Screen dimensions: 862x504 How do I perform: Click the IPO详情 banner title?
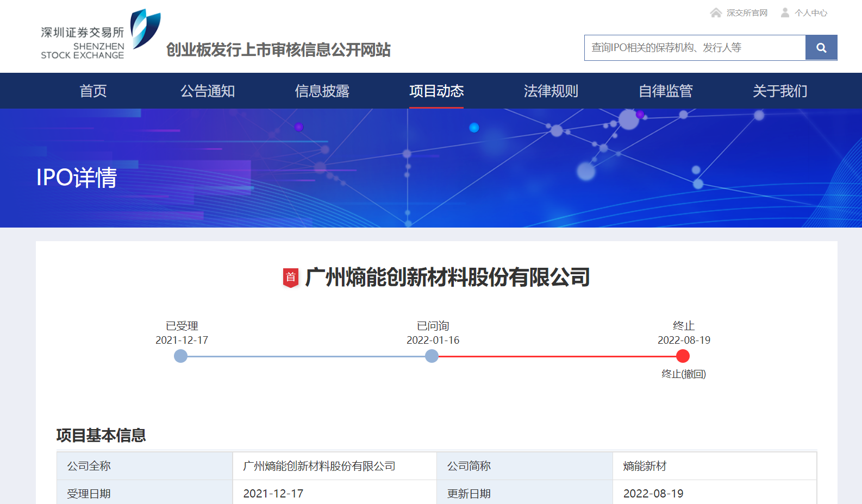pyautogui.click(x=77, y=178)
